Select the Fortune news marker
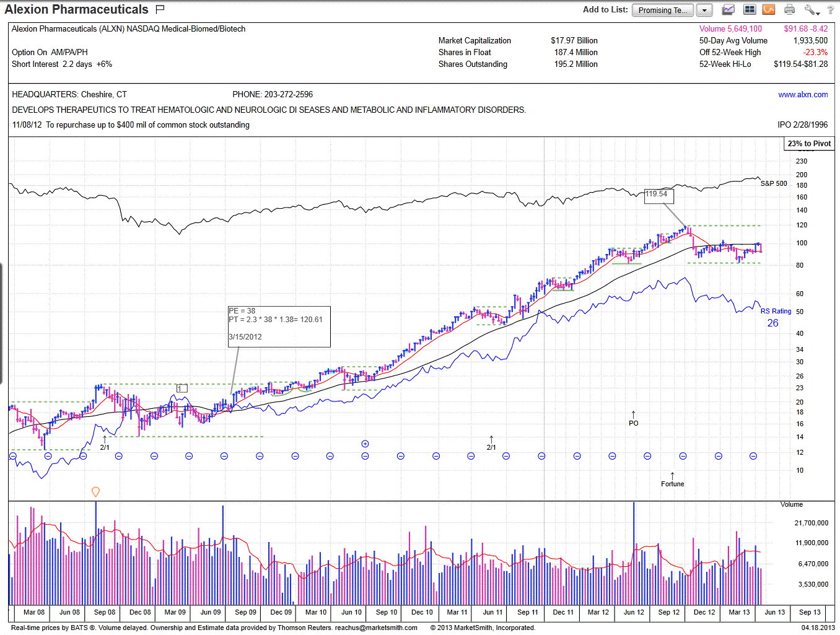The width and height of the screenshot is (840, 635). click(672, 480)
